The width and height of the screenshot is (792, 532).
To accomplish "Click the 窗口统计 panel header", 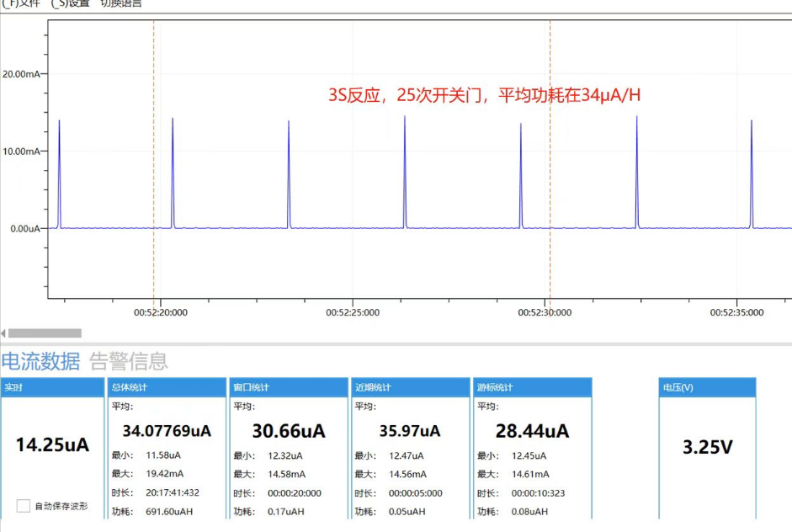I will pyautogui.click(x=289, y=387).
